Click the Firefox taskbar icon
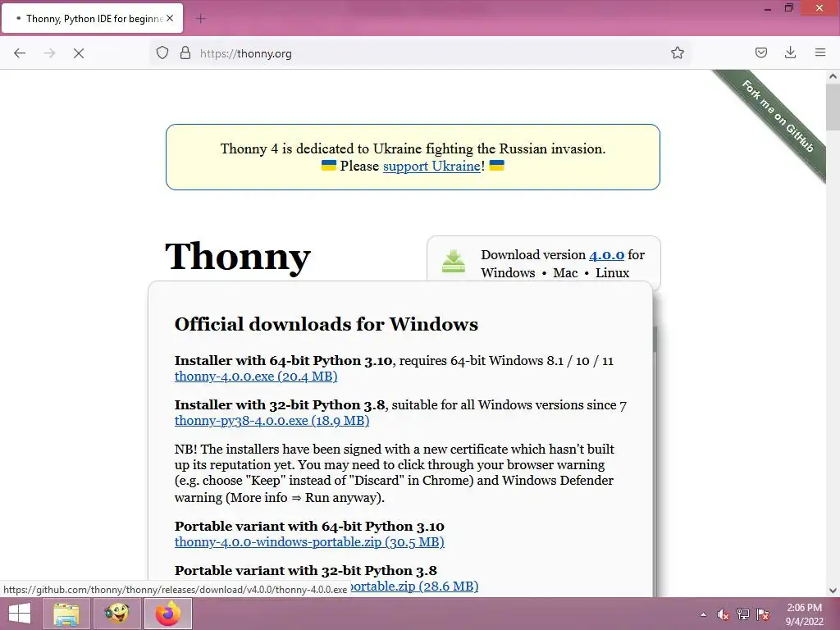Viewport: 840px width, 630px height. (x=168, y=614)
